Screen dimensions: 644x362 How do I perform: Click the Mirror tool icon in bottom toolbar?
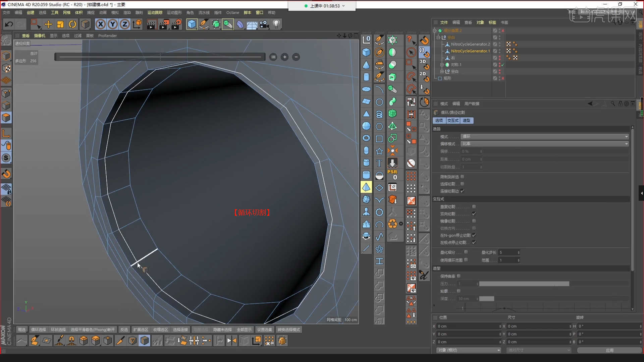pyautogui.click(x=232, y=341)
